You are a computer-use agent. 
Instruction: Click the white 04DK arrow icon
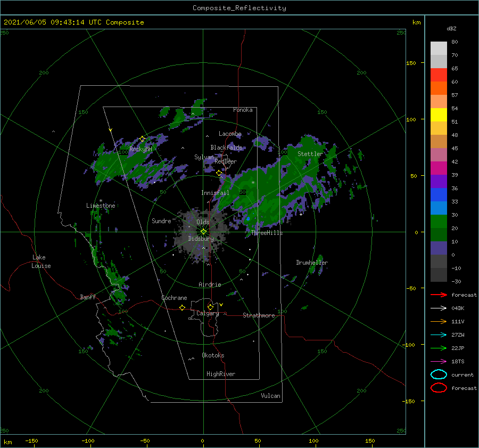click(x=439, y=308)
